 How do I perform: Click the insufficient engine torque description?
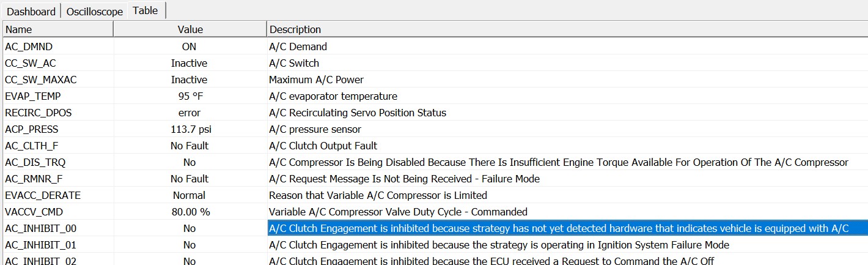click(x=558, y=162)
